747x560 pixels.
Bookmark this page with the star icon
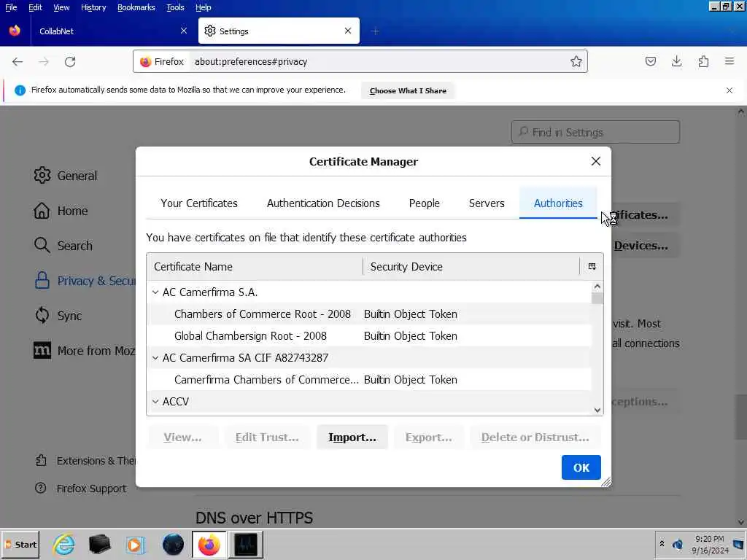pos(576,61)
